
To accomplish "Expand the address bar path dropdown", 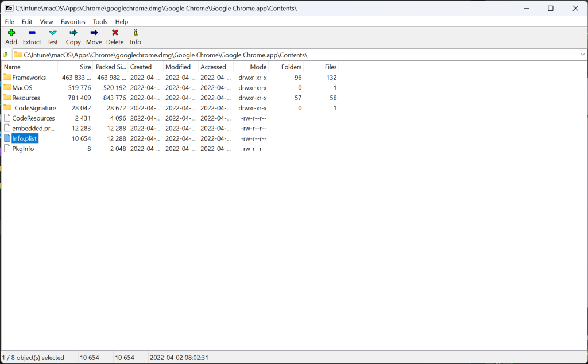I will pyautogui.click(x=582, y=55).
